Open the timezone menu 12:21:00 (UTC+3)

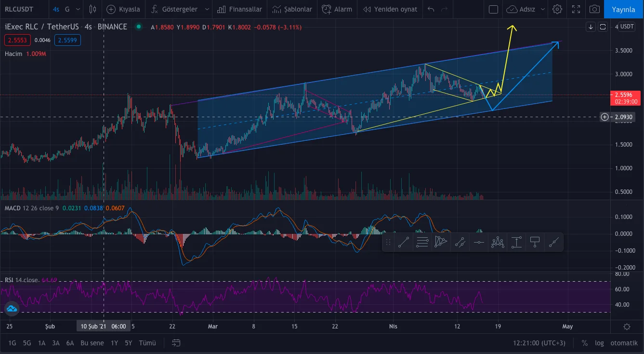coord(539,343)
